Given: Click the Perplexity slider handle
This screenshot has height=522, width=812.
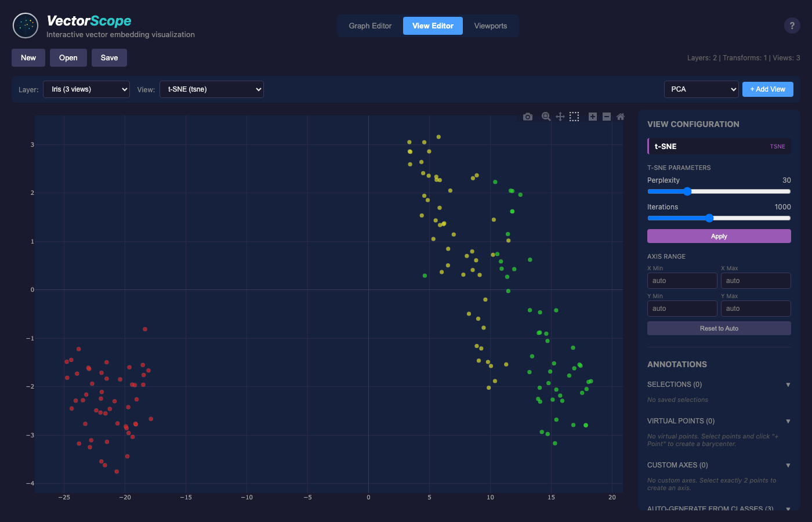Looking at the screenshot, I should pyautogui.click(x=687, y=191).
